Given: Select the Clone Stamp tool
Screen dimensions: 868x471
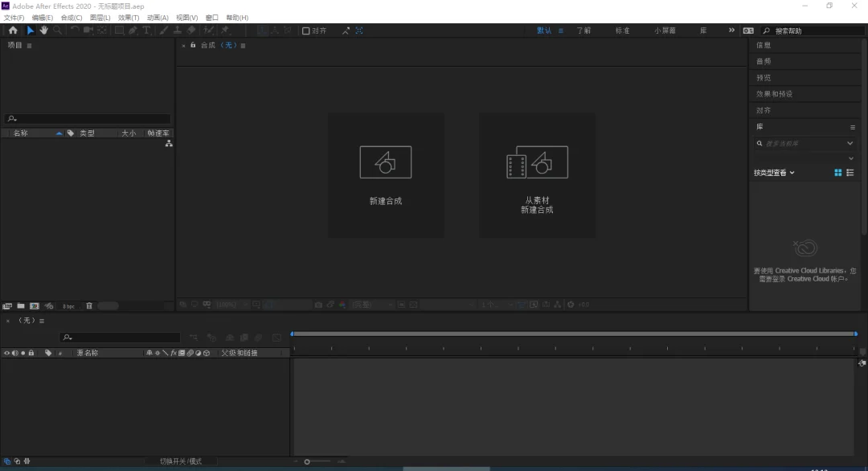Looking at the screenshot, I should (177, 31).
